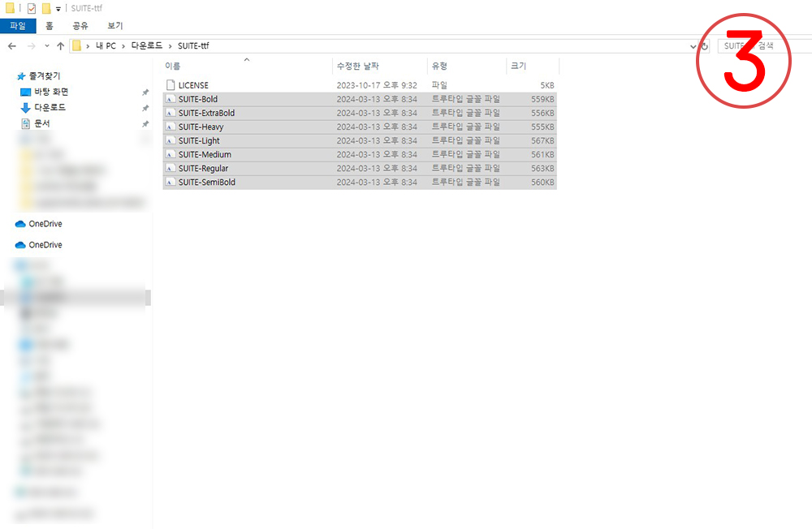Select SUITE-SemiBold font file icon
Screen dimensions: 812x529
coord(171,183)
